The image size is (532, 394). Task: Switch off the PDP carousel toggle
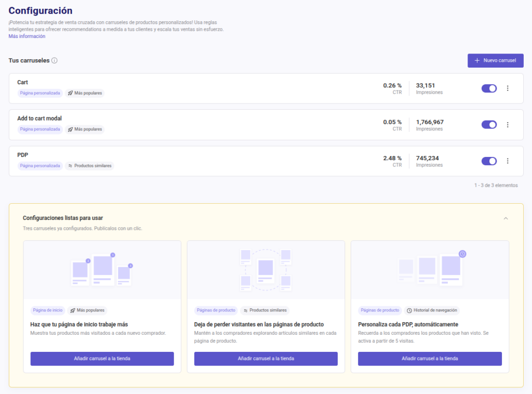pyautogui.click(x=489, y=161)
